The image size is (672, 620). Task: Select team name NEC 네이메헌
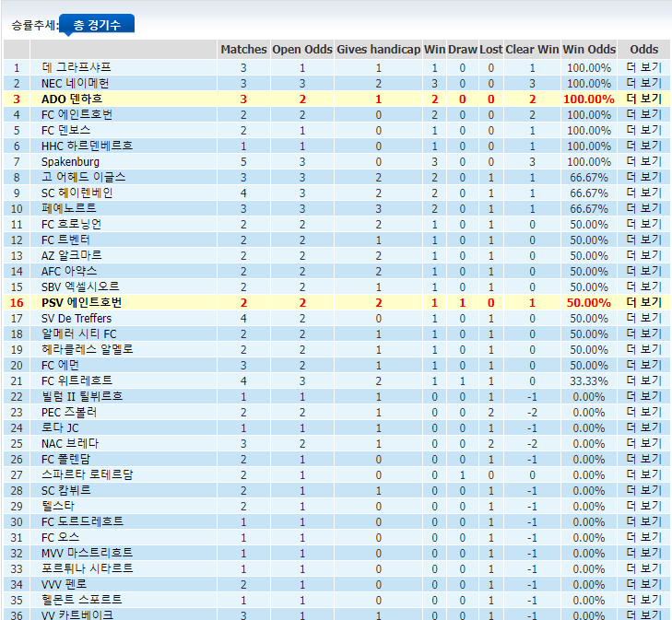(x=75, y=84)
